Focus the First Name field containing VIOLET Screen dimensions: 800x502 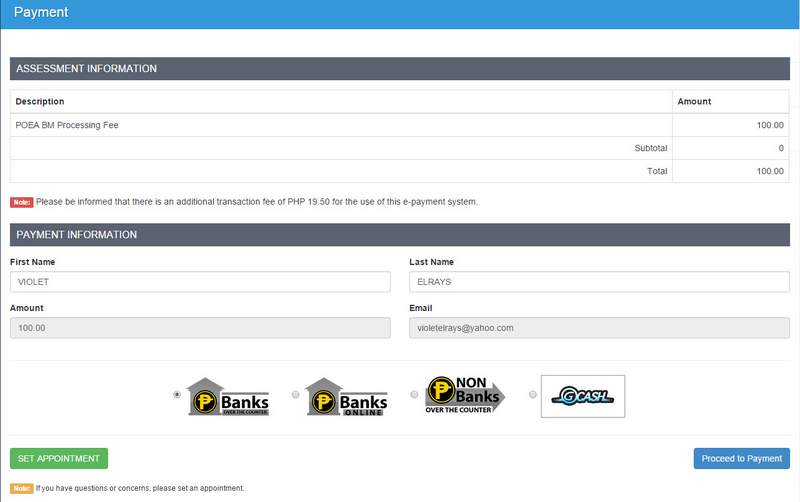[200, 282]
